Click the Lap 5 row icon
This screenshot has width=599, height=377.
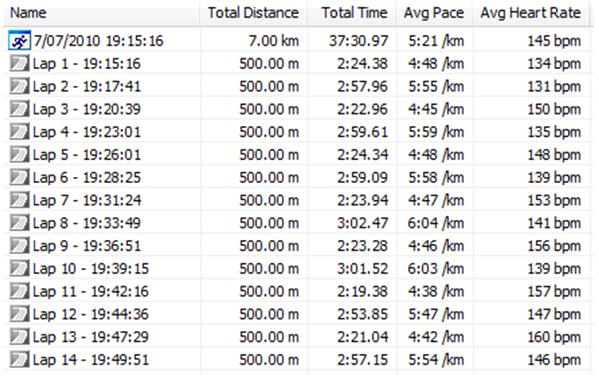pos(19,155)
